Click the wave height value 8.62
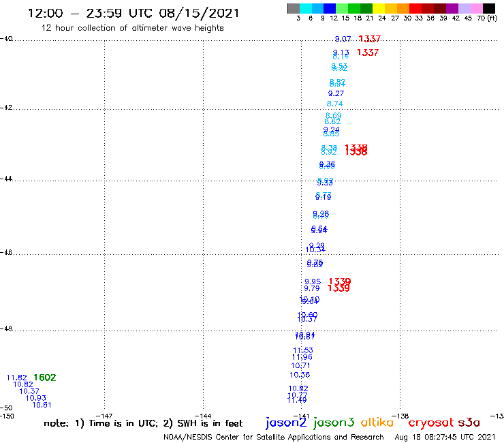The width and height of the screenshot is (504, 443). (x=332, y=121)
